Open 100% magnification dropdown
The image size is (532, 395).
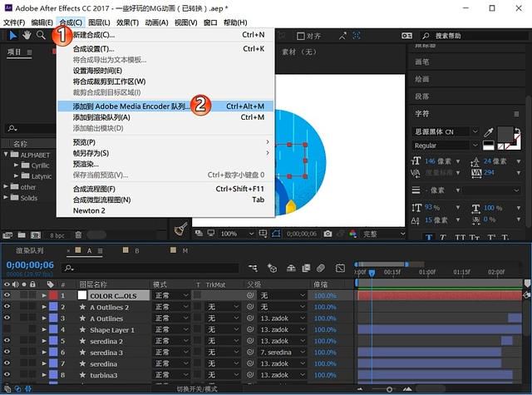[x=237, y=234]
